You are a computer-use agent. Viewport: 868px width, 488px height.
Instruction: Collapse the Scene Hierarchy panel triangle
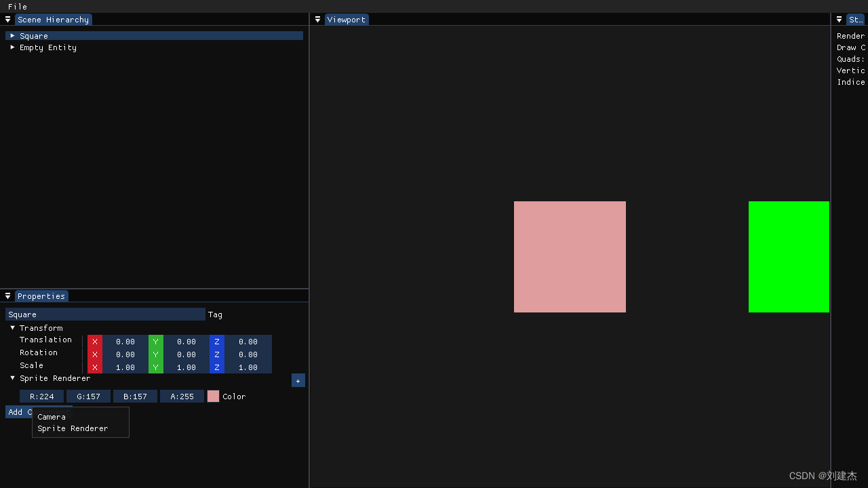[8, 20]
